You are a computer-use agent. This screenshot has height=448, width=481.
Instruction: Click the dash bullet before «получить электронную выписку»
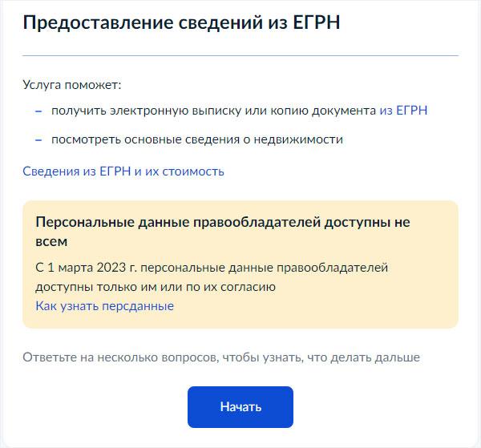38,111
